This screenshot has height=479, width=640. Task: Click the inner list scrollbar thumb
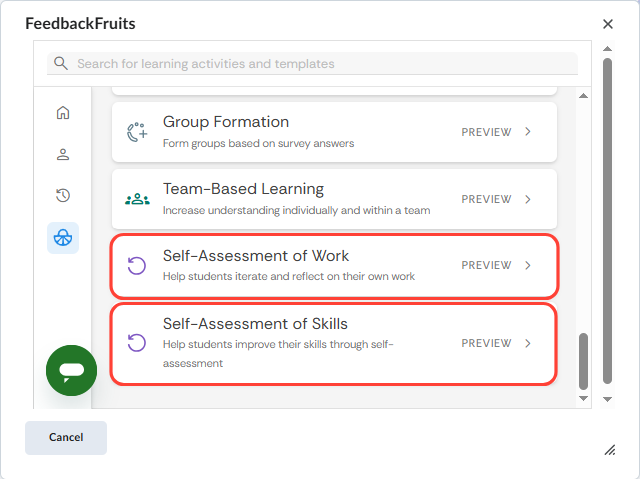tap(584, 361)
